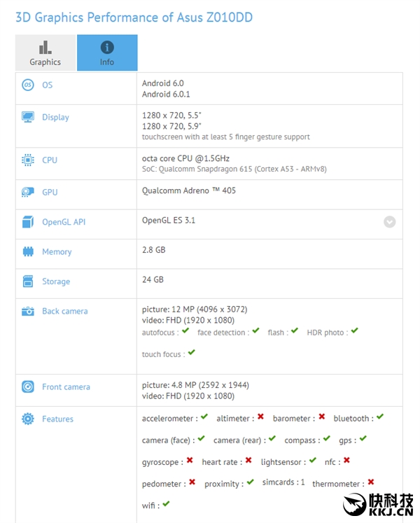Click the OS row icon
This screenshot has width=420, height=523.
tap(28, 85)
